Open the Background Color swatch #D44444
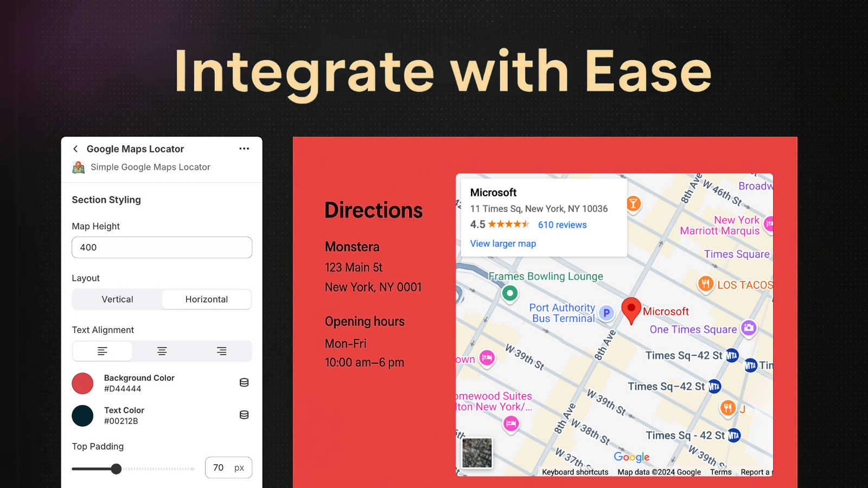The width and height of the screenshot is (868, 488). (83, 383)
